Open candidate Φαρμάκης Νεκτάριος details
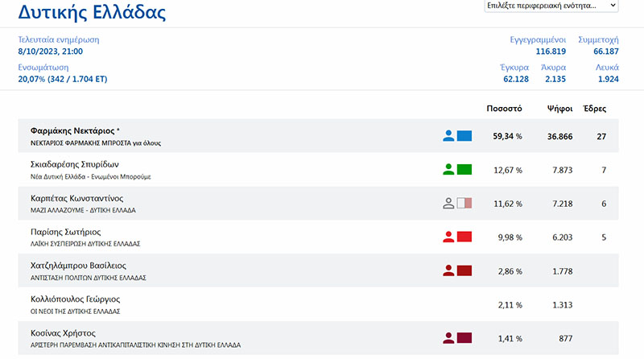 (x=72, y=130)
